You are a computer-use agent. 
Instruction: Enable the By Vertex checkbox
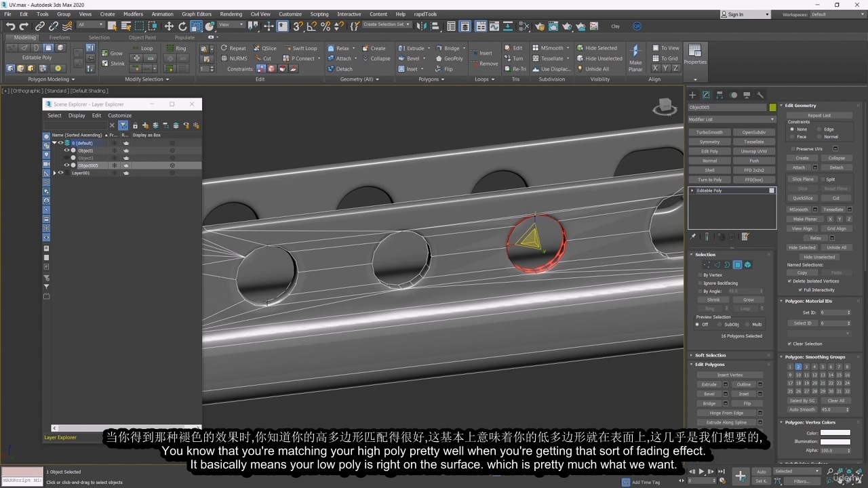pyautogui.click(x=700, y=275)
